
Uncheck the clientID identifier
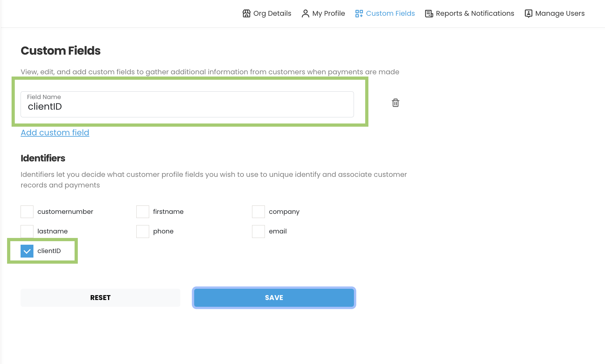27,251
